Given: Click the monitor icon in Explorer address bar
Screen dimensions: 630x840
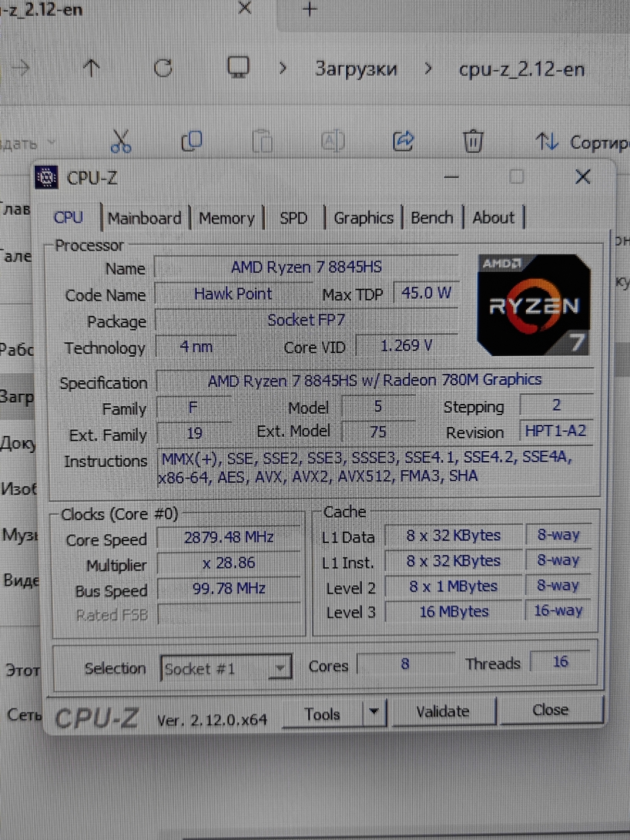Looking at the screenshot, I should [x=238, y=68].
